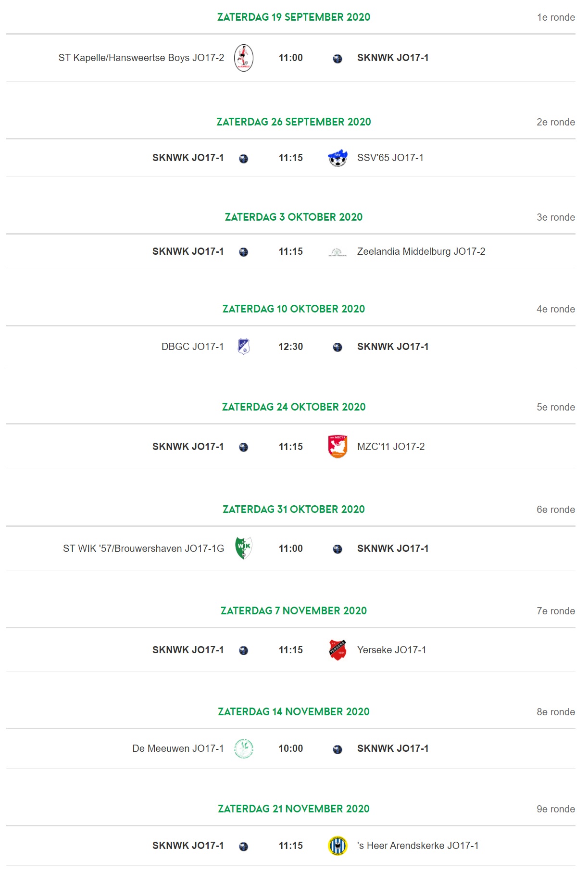Viewport: 588px width, 872px height.
Task: Click the 's Heer Arendskerke yellow-blue crest
Action: point(338,846)
